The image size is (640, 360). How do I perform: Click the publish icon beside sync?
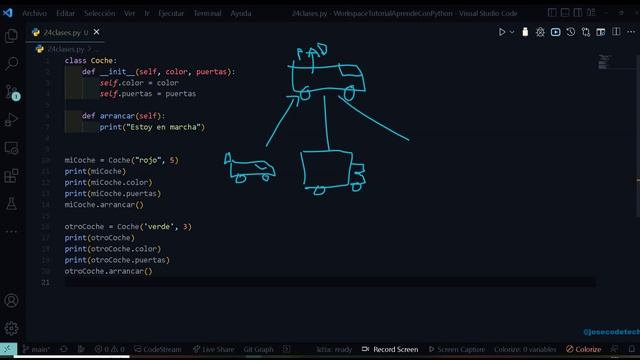pyautogui.click(x=81, y=349)
